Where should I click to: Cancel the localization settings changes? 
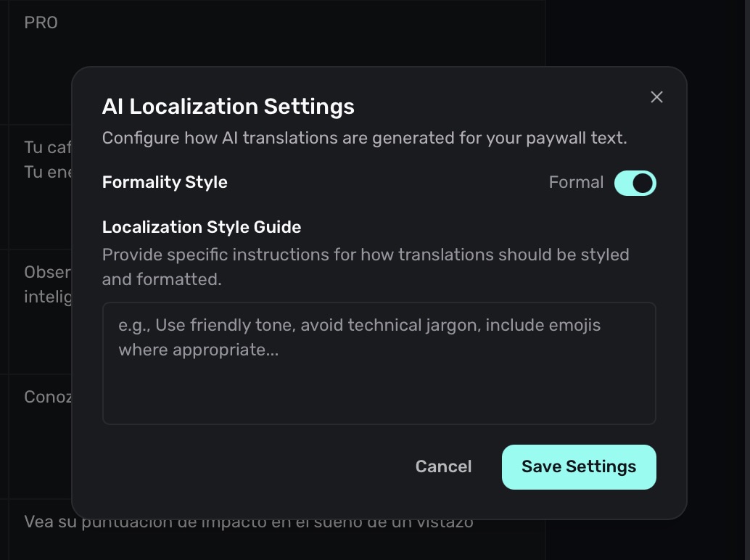pos(442,466)
